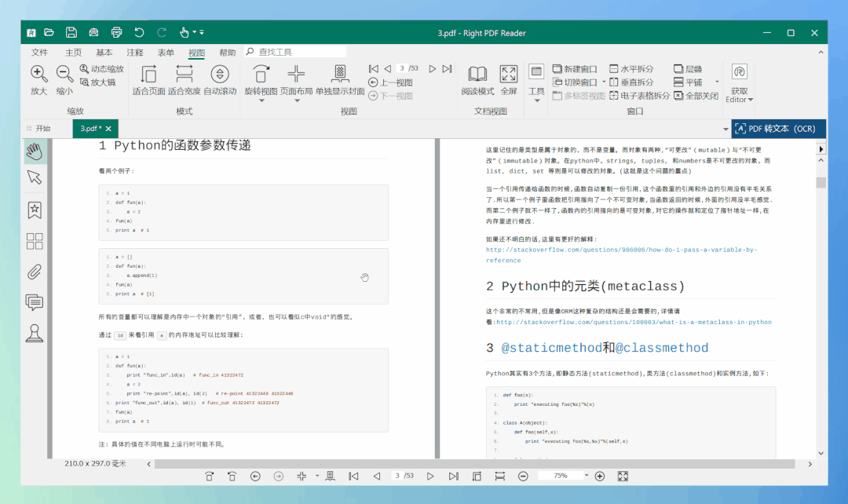Open the stackoverflow pass-a-variable-by-reference link

pos(621,254)
